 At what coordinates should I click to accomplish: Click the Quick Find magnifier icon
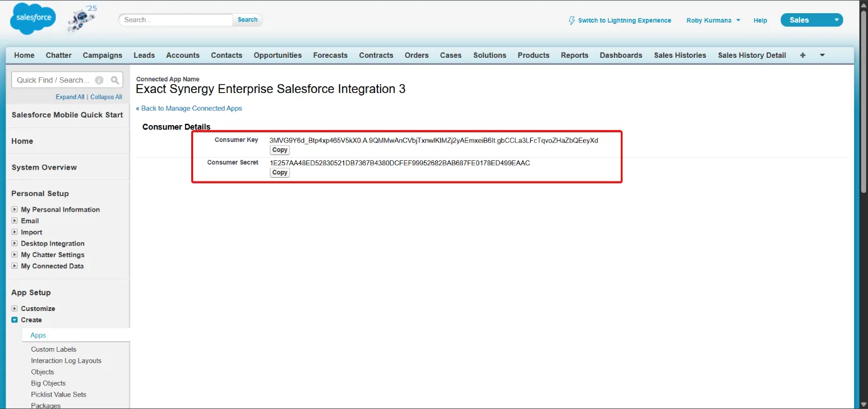click(115, 80)
